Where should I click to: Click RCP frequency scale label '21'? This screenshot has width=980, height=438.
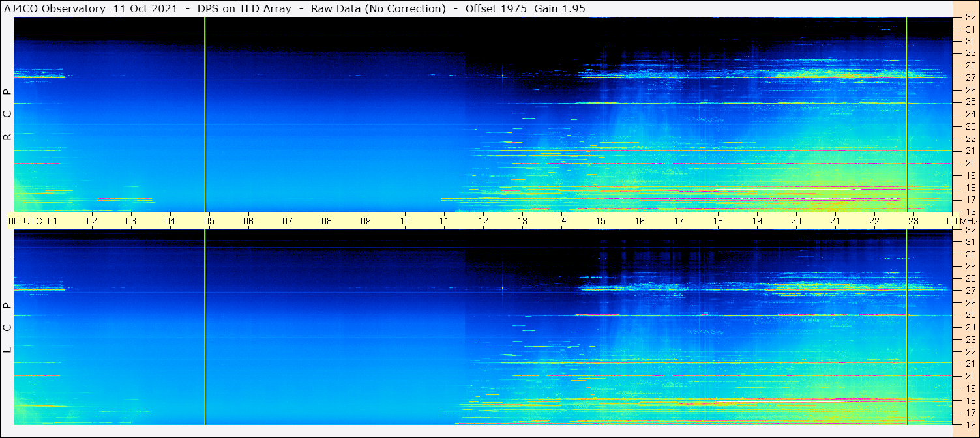[x=970, y=151]
